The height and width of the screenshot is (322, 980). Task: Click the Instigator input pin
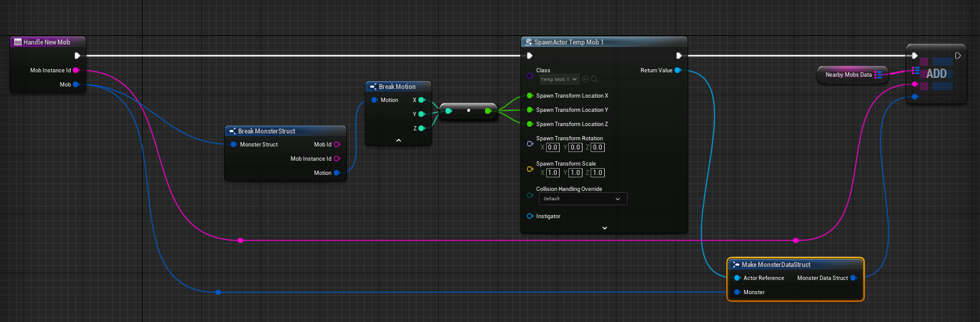click(530, 216)
